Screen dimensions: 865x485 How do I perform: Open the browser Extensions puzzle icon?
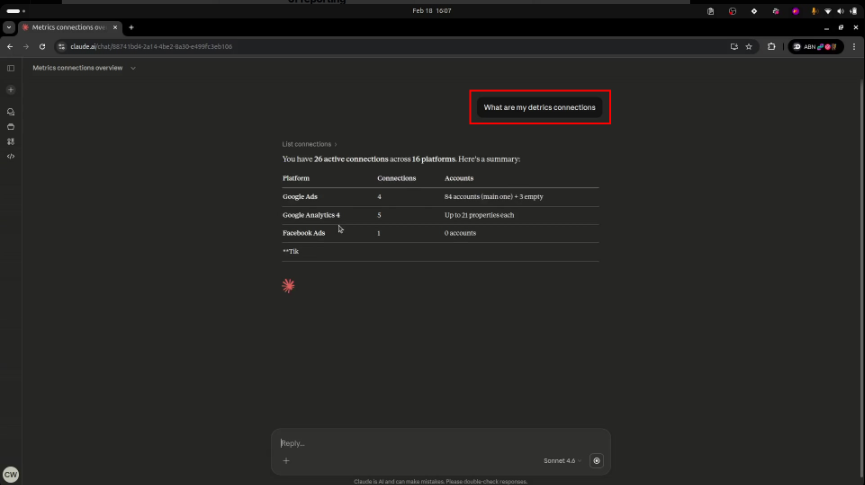tap(771, 47)
